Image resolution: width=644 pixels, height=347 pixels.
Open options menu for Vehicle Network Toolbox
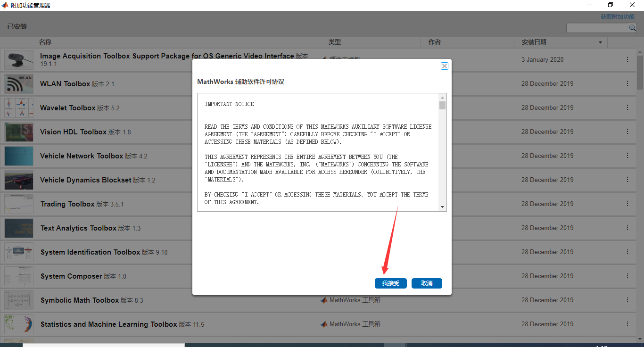(627, 156)
